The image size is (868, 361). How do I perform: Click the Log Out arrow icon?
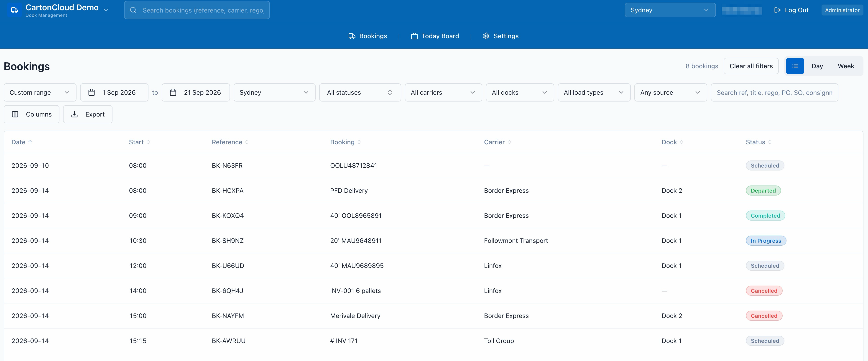pyautogui.click(x=777, y=10)
